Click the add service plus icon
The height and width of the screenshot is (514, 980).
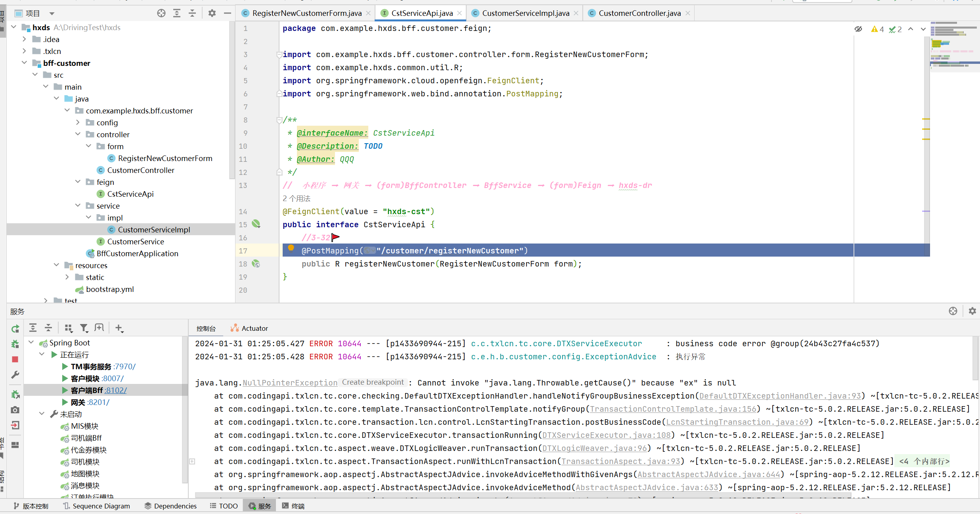[119, 328]
